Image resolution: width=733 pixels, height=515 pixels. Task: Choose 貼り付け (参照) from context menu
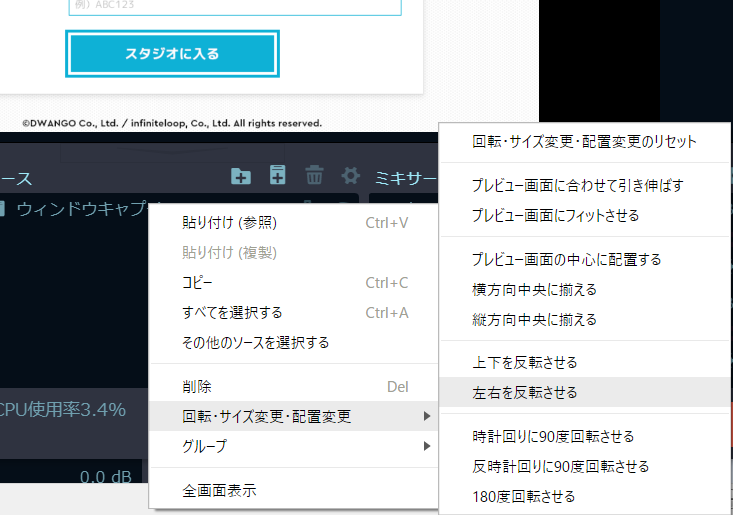pyautogui.click(x=295, y=223)
